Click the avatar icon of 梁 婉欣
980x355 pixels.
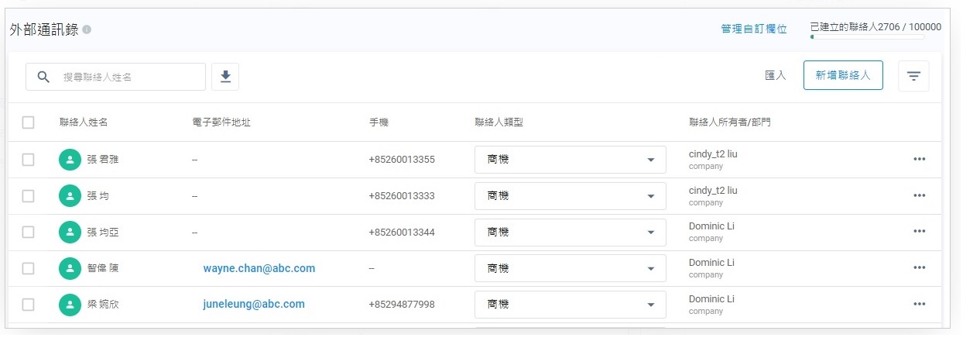70,305
